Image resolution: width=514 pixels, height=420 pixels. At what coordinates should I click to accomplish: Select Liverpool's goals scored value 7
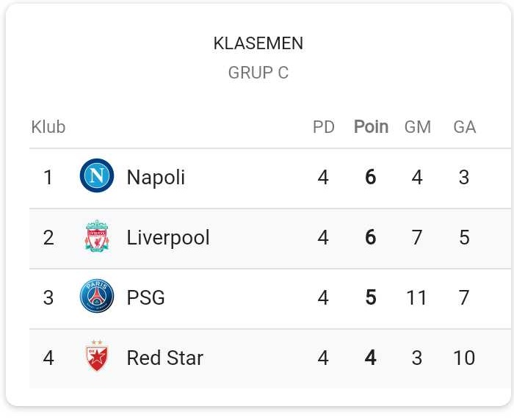pos(417,237)
